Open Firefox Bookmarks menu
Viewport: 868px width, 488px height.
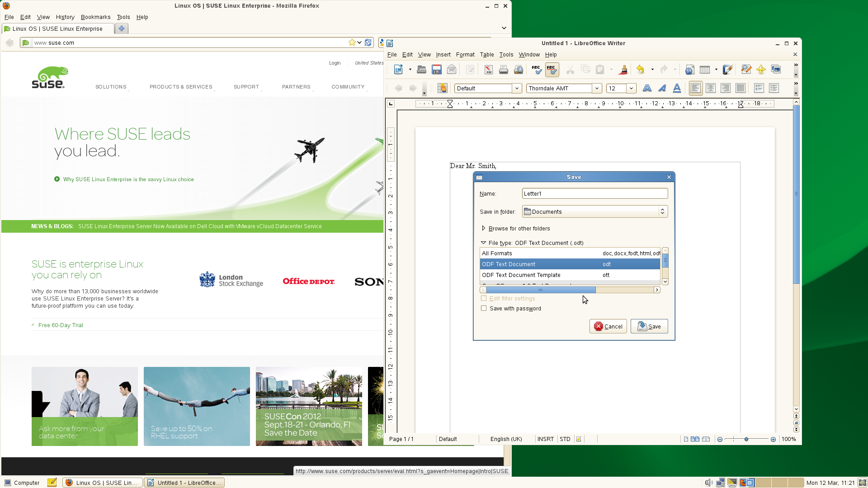95,17
